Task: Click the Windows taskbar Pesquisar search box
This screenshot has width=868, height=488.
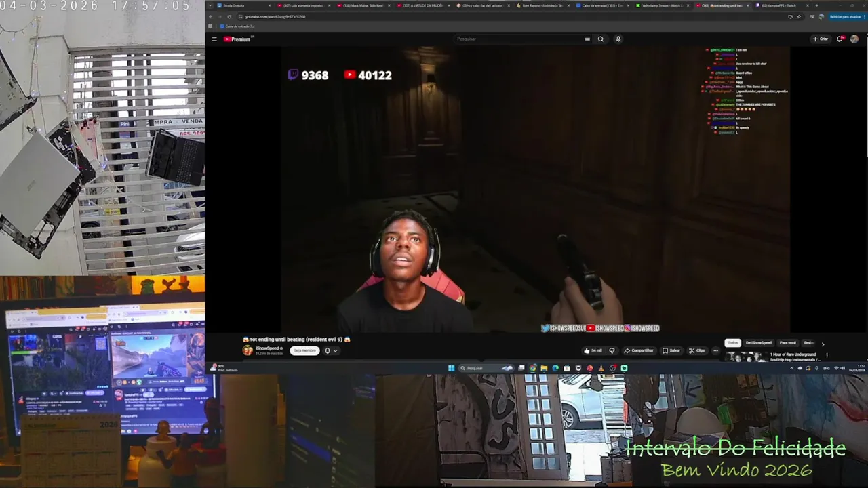Action: 486,368
